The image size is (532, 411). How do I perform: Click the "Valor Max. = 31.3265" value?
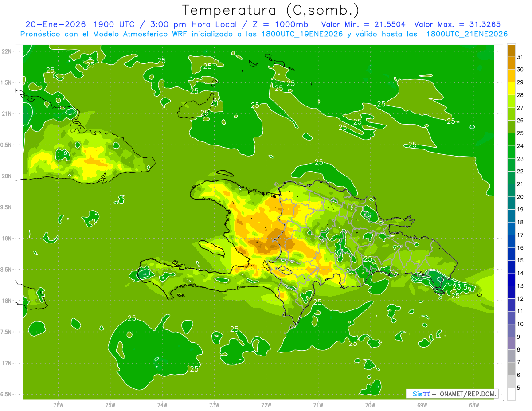pyautogui.click(x=457, y=24)
